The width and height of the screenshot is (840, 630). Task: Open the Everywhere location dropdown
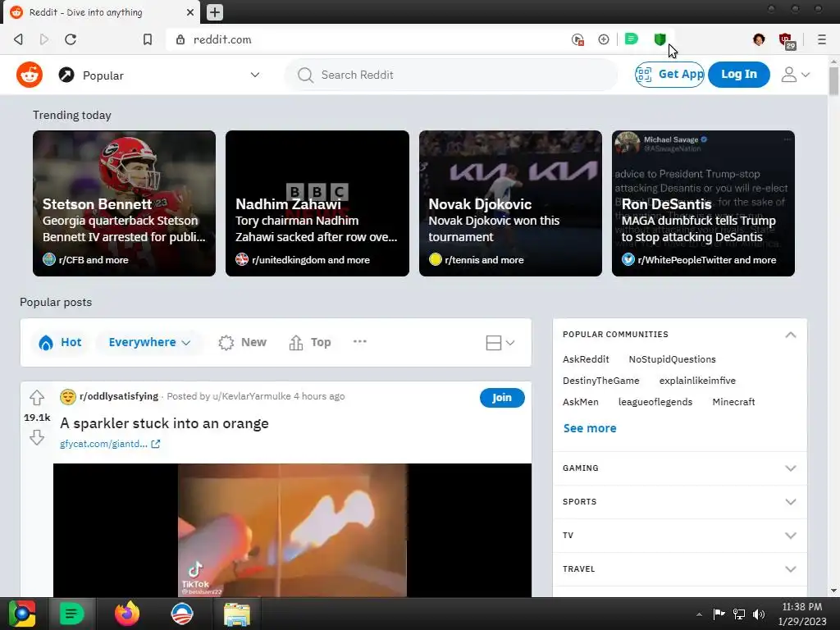149,342
